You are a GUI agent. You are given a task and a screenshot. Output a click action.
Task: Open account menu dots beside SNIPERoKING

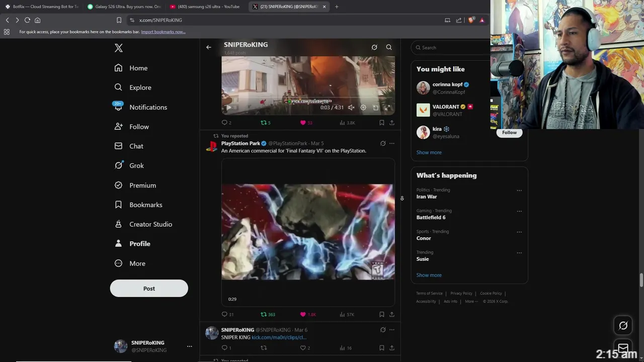tap(189, 346)
